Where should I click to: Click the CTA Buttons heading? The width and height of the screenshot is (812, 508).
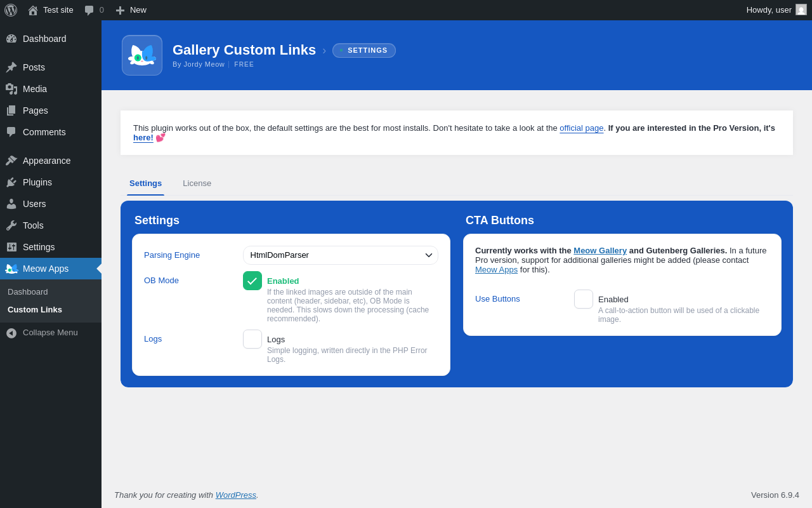(500, 220)
